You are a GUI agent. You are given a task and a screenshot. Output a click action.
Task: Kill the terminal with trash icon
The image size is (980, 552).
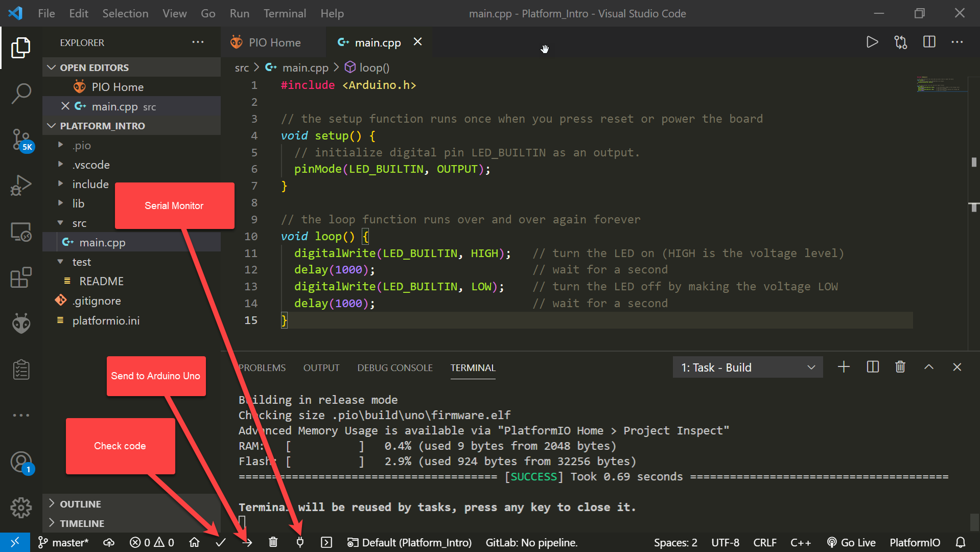[900, 367]
